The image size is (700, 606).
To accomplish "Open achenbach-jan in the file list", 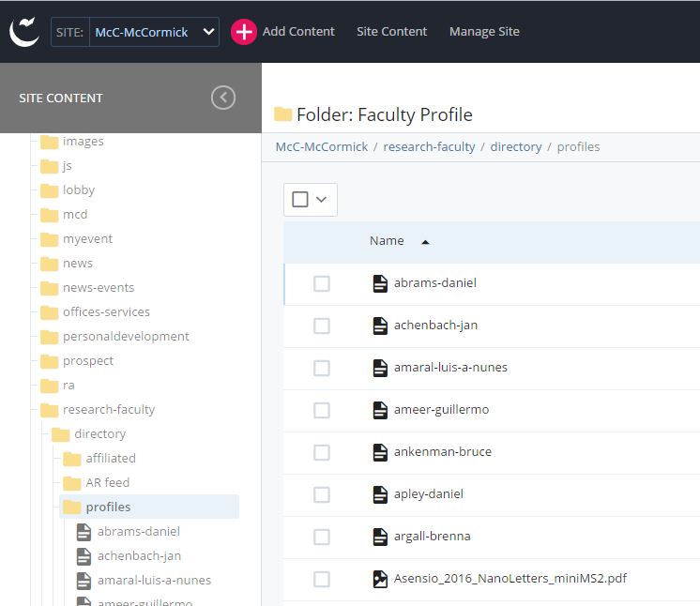I will [x=435, y=326].
